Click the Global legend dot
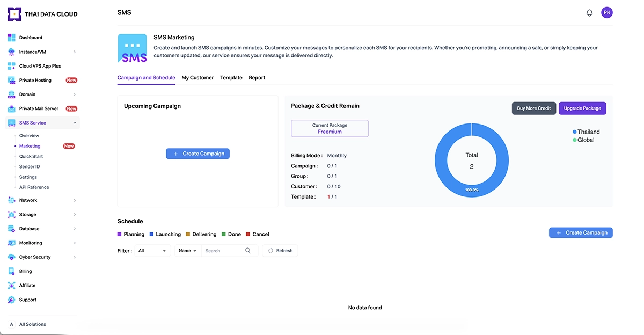The image size is (644, 335). pos(575,140)
